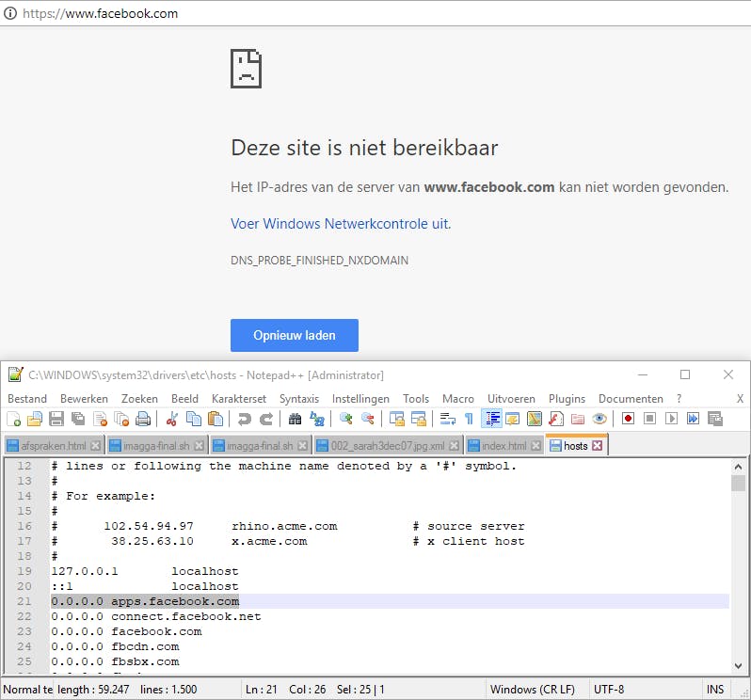Click the browser address bar URL
751x700 pixels.
100,13
